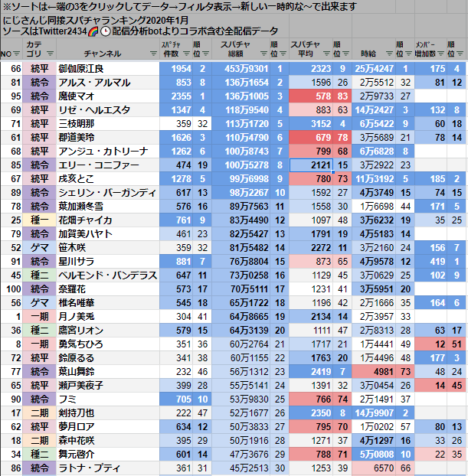468x476 pixels.
Task: Select the hourly cell 11万3192
Action: tap(374, 179)
